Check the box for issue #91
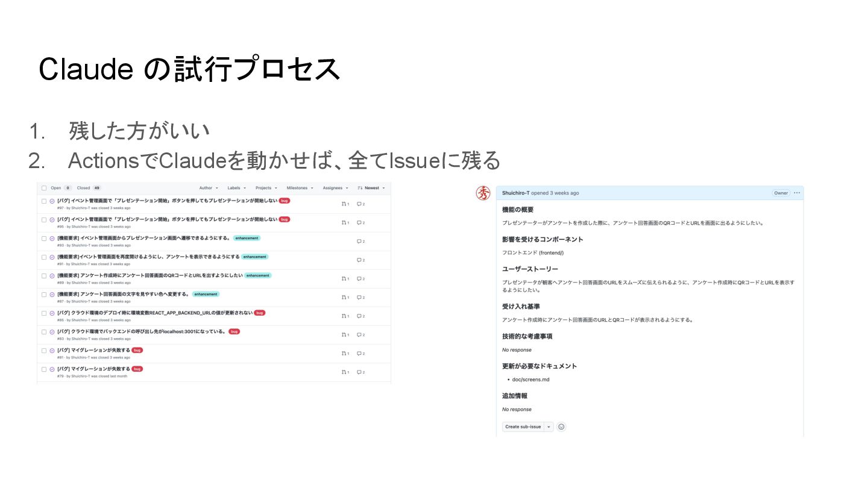Image resolution: width=868 pixels, height=488 pixels. (44, 257)
